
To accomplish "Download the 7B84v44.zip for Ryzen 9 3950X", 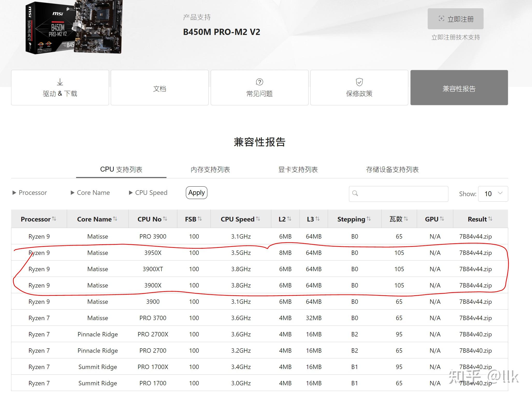I will tap(475, 253).
